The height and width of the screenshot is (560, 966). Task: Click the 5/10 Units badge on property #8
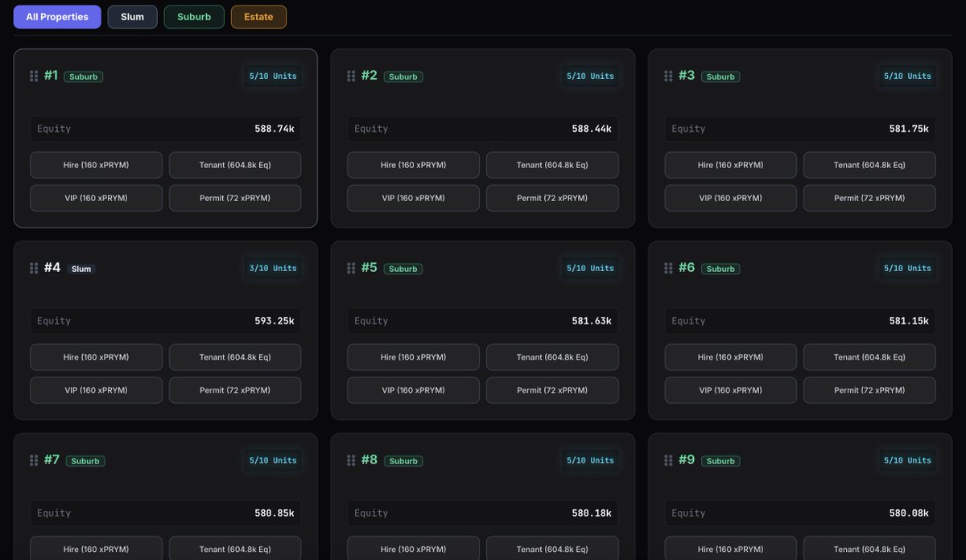coord(590,461)
